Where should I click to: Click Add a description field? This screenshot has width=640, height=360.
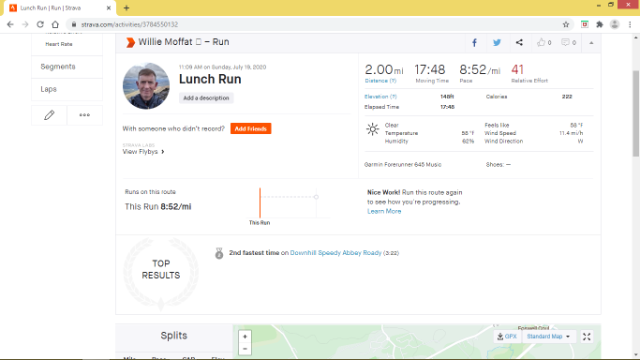tap(206, 98)
